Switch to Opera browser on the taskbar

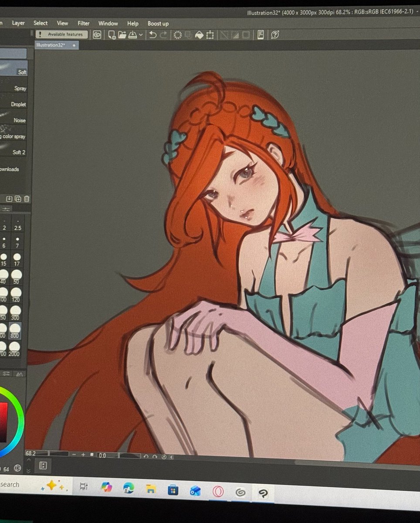[218, 492]
